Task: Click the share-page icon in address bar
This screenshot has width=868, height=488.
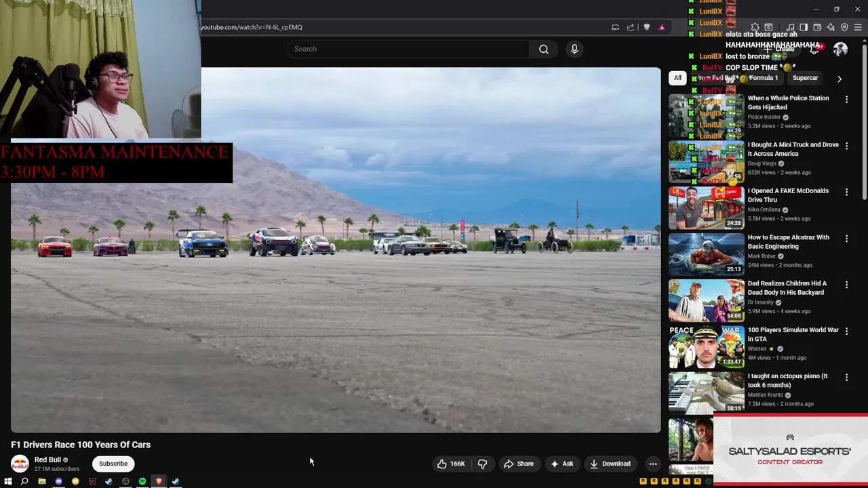Action: tap(631, 27)
